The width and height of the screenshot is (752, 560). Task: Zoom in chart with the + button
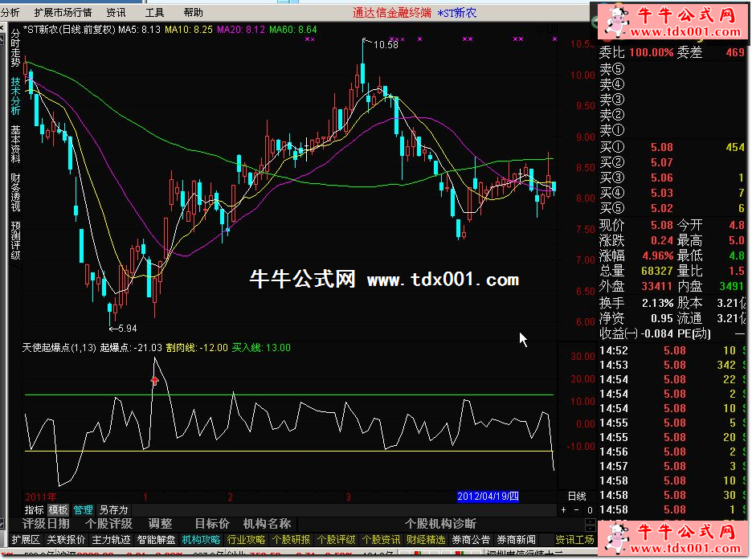click(563, 510)
